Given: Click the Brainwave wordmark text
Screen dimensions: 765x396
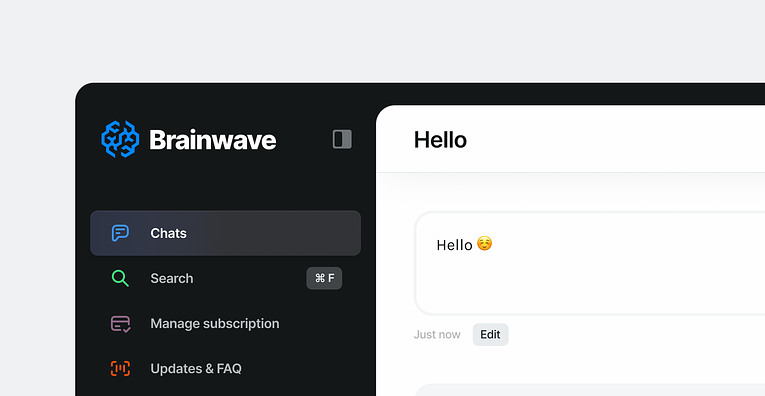Looking at the screenshot, I should coord(213,139).
